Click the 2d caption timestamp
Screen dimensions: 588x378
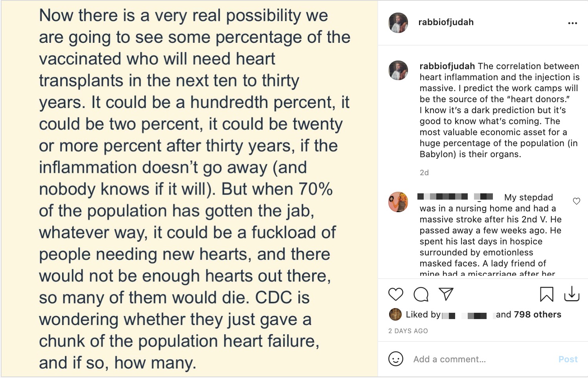[x=424, y=172]
